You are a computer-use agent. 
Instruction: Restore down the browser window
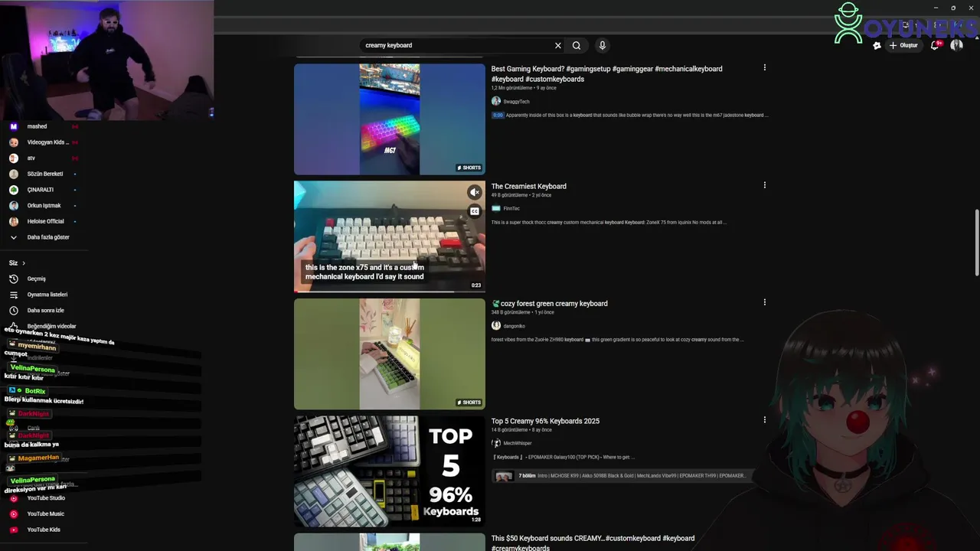[953, 8]
